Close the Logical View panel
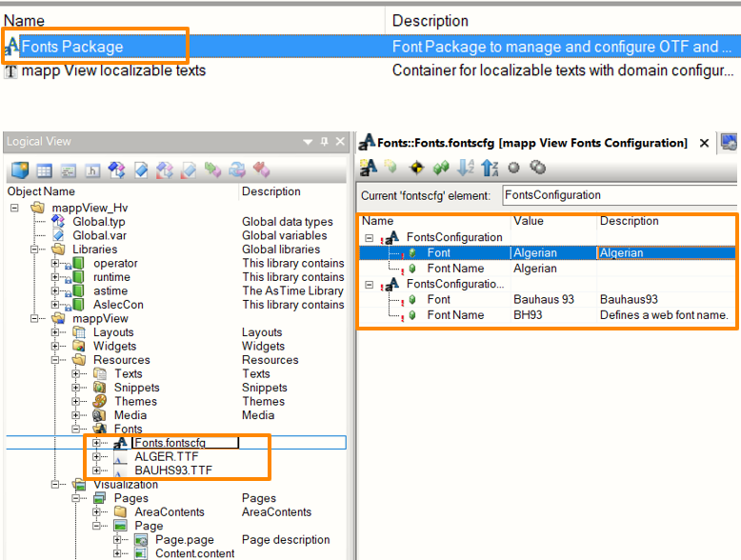Viewport: 741px width, 560px height. [340, 141]
